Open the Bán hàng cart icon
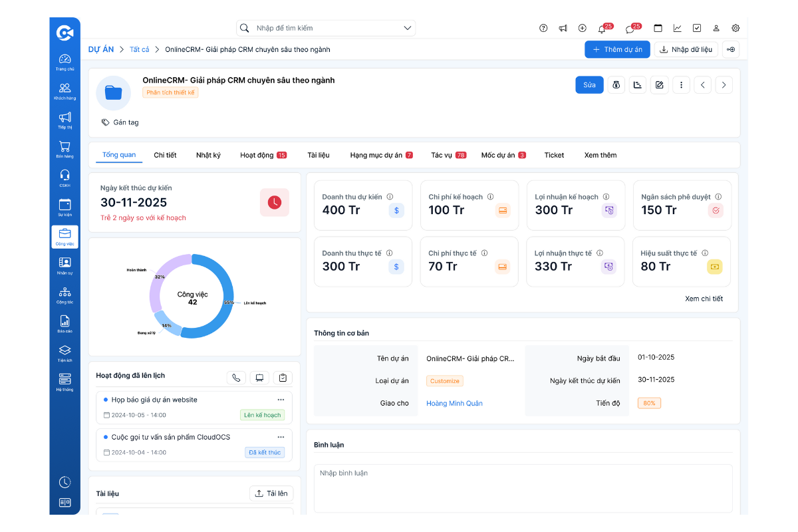 tap(65, 149)
